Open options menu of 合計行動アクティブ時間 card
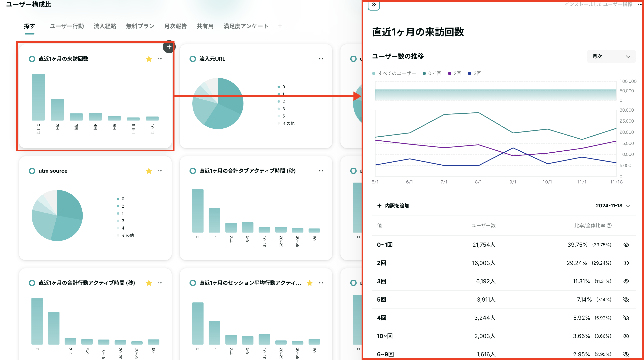The width and height of the screenshot is (644, 360). pyautogui.click(x=160, y=283)
